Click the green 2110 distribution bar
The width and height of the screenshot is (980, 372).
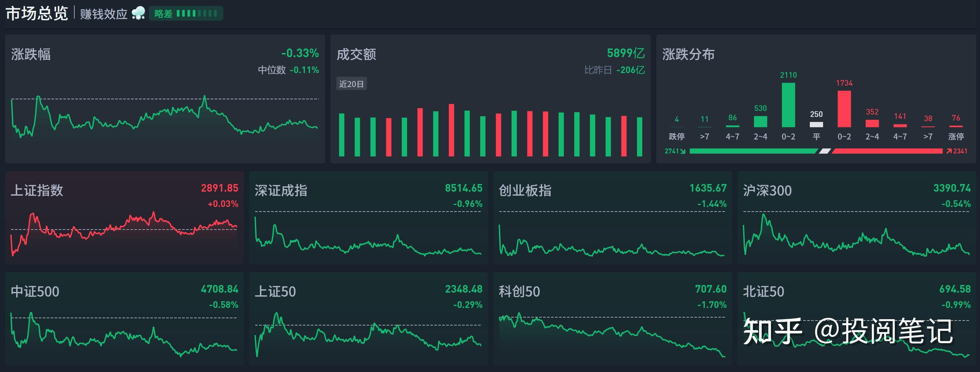[x=788, y=105]
